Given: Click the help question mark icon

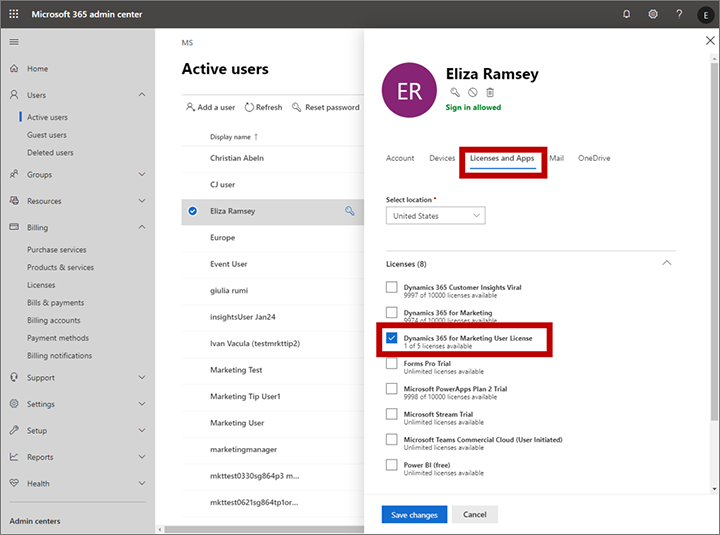Looking at the screenshot, I should [x=679, y=14].
